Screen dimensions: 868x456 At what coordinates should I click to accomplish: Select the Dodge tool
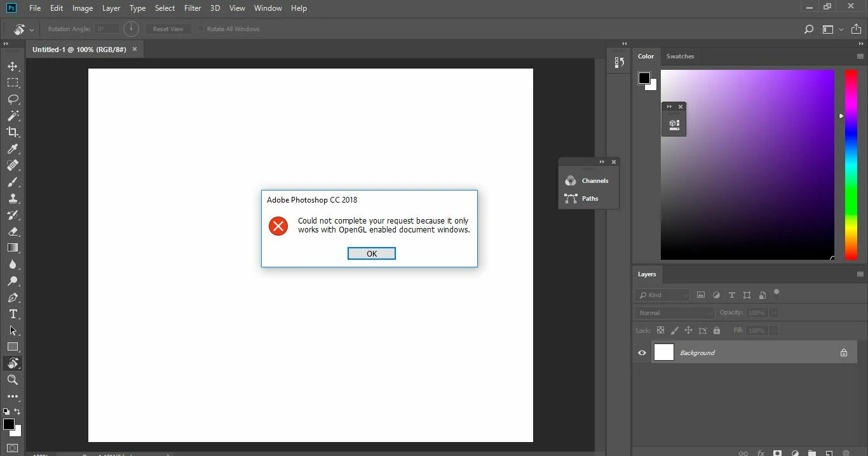click(13, 281)
